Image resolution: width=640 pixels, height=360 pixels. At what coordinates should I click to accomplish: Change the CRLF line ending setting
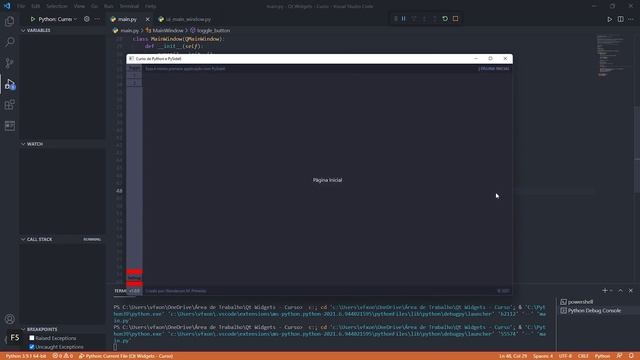(x=583, y=356)
